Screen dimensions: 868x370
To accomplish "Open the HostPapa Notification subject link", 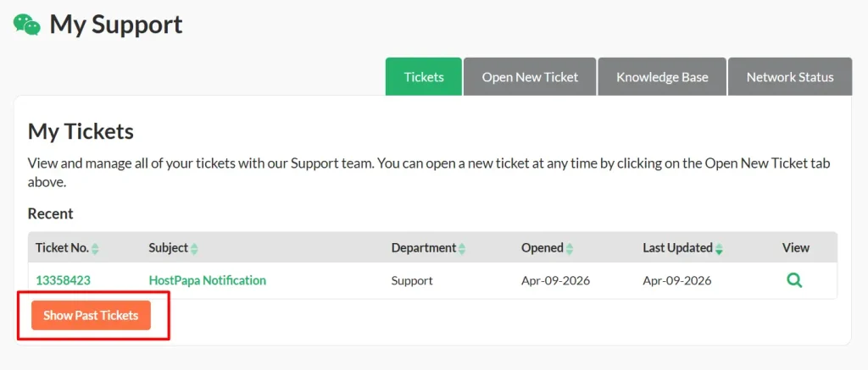I will pyautogui.click(x=207, y=280).
